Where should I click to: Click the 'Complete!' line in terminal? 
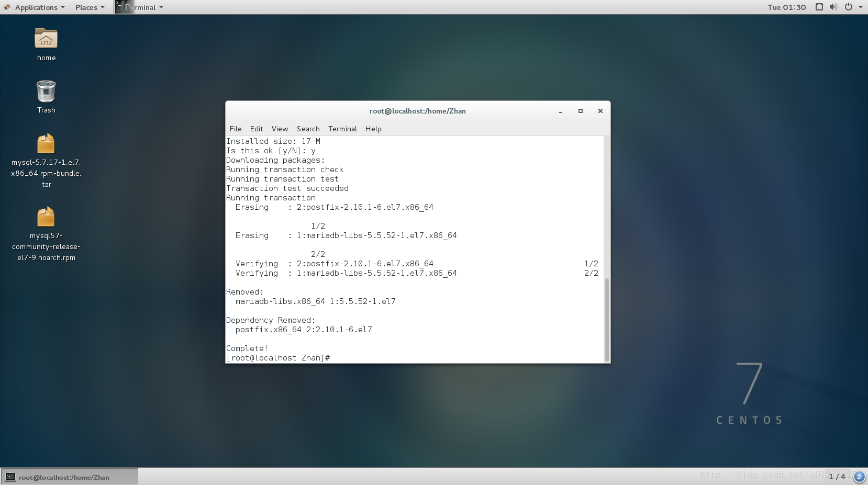(247, 348)
